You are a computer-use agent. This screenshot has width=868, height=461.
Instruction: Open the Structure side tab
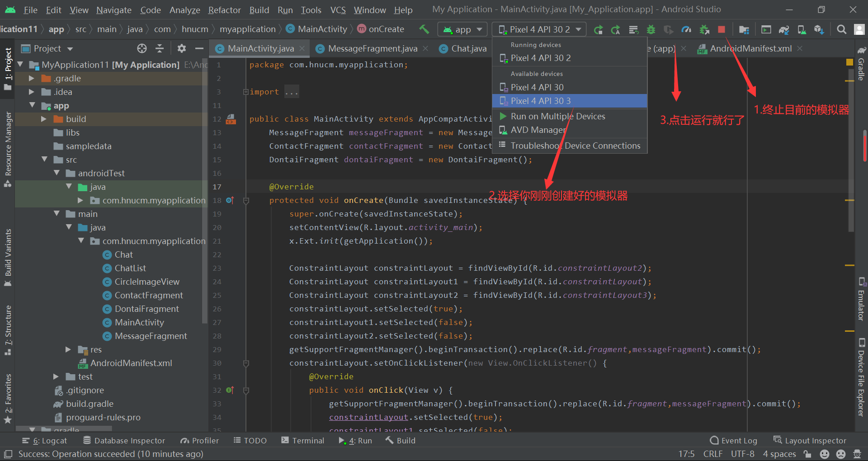pos(8,329)
